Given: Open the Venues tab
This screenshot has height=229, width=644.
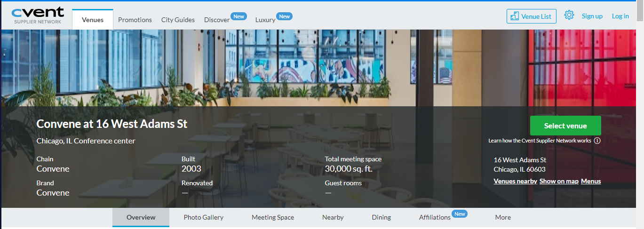Looking at the screenshot, I should click(93, 20).
